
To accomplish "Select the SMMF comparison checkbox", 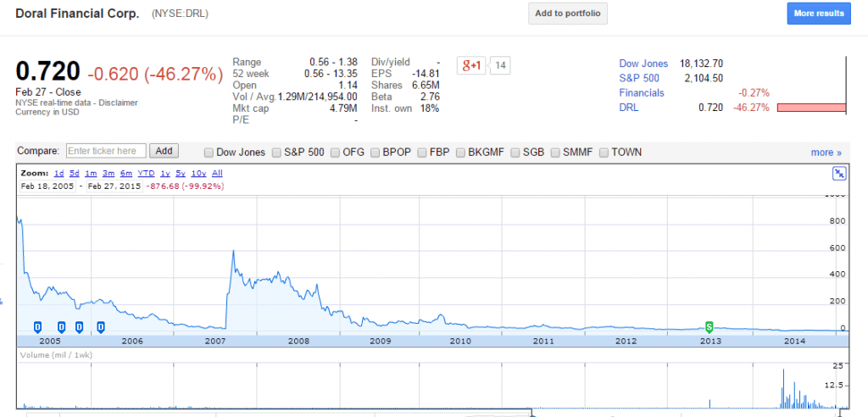I will 555,153.
